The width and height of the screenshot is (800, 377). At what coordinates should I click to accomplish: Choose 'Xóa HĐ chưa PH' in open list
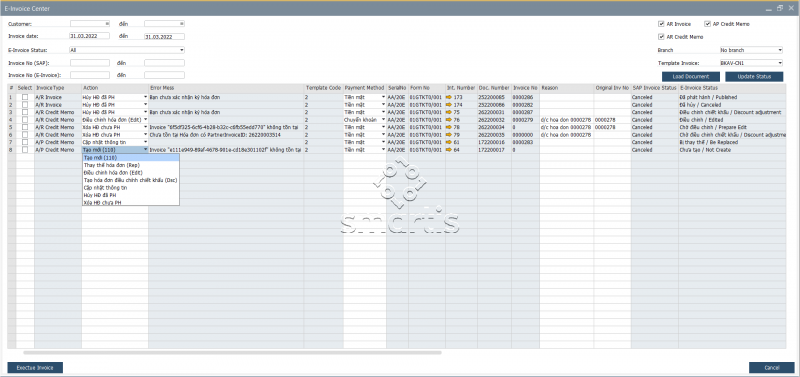click(x=131, y=203)
